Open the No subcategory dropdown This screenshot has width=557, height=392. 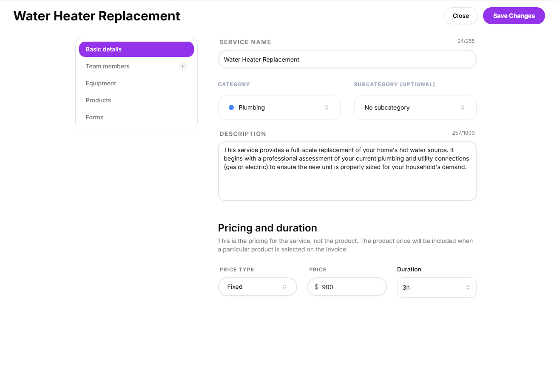tap(415, 107)
